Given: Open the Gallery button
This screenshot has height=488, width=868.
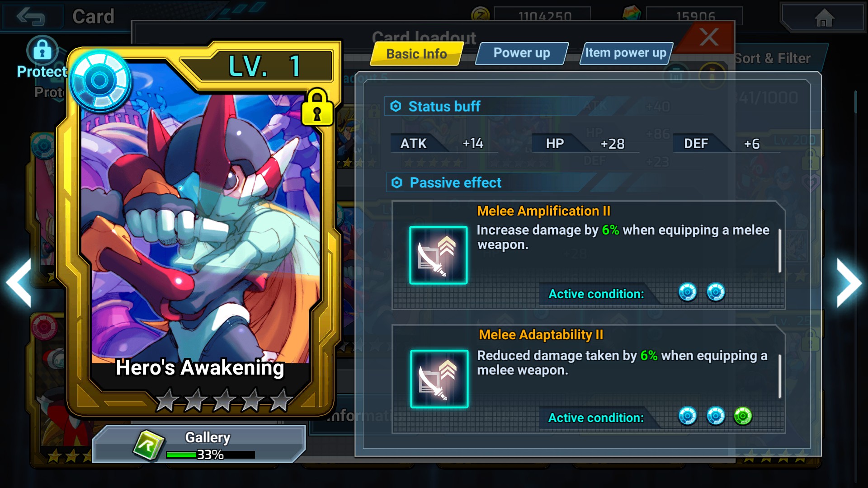Looking at the screenshot, I should [199, 444].
